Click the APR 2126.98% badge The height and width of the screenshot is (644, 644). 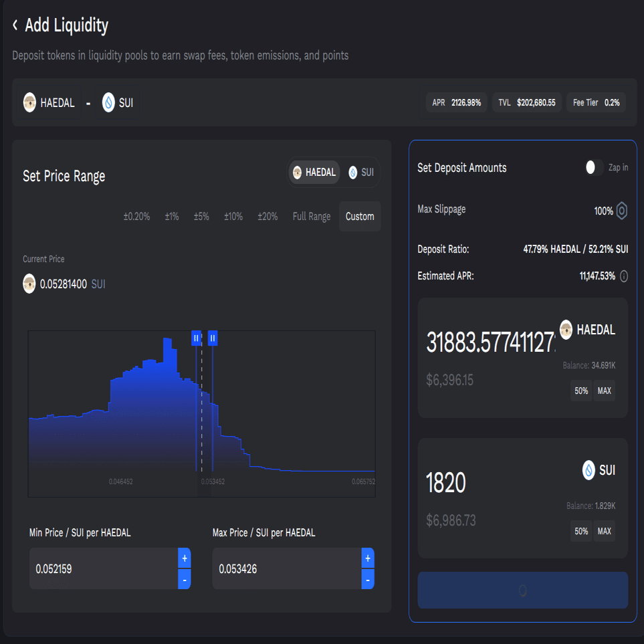pyautogui.click(x=456, y=102)
